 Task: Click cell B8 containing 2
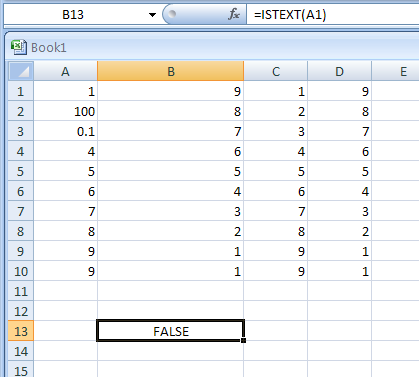click(x=171, y=231)
